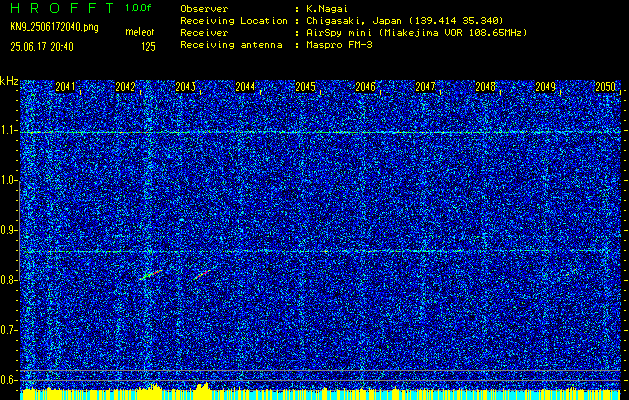Click the 0.7 frequency axis label
The width and height of the screenshot is (629, 400).
pos(8,330)
